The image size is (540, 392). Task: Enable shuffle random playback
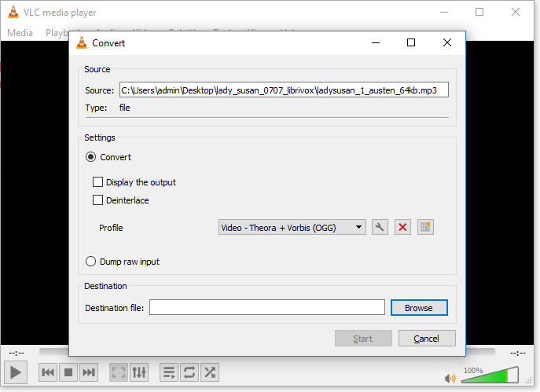[x=210, y=372]
